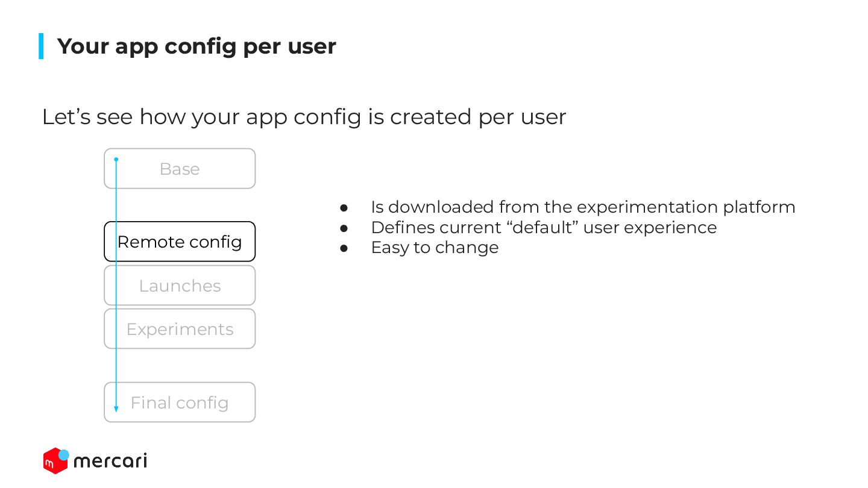
Task: Click the 'Your app config per user' title
Action: coord(197,46)
